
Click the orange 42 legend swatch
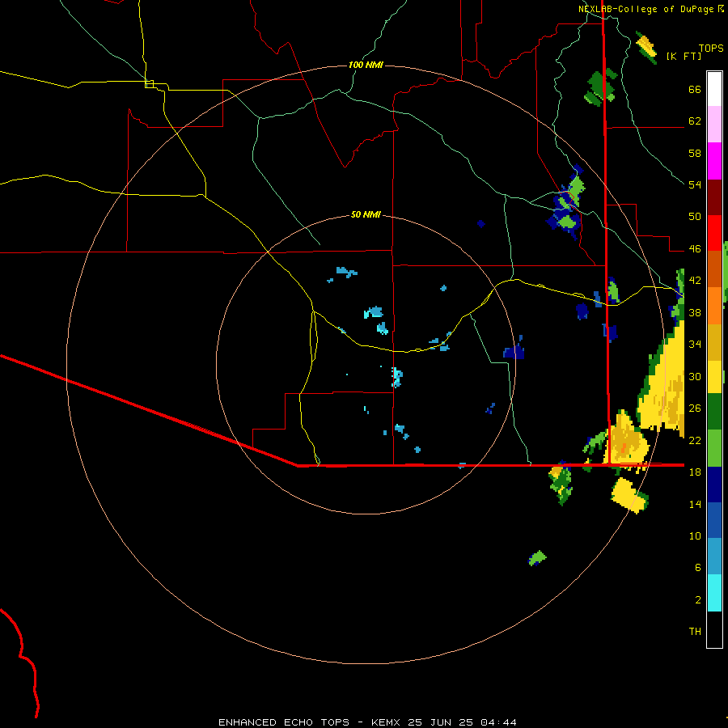click(x=714, y=305)
